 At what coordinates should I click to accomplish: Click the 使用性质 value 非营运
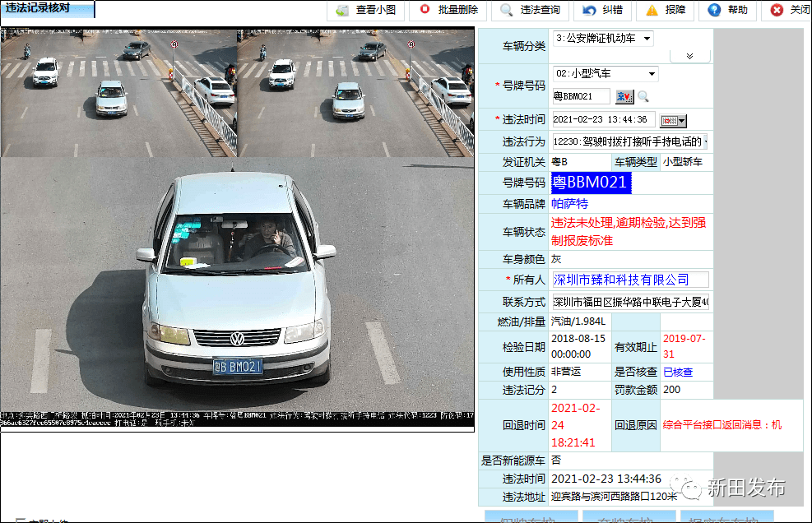pos(565,372)
